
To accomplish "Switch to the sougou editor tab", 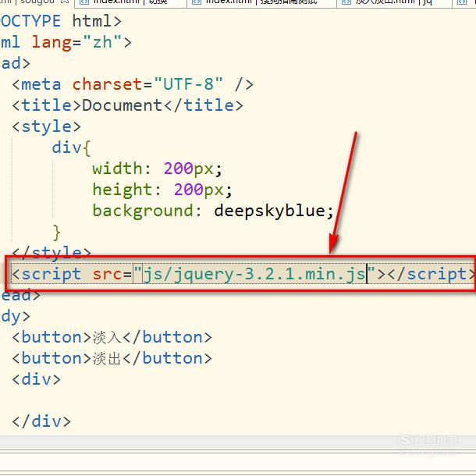I will (37, 2).
